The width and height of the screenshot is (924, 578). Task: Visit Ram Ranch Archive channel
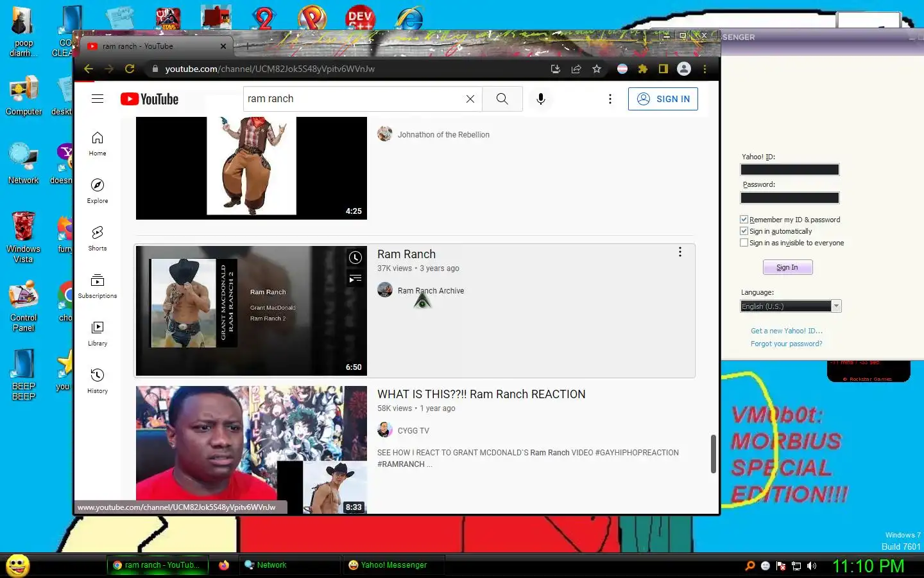pyautogui.click(x=431, y=291)
